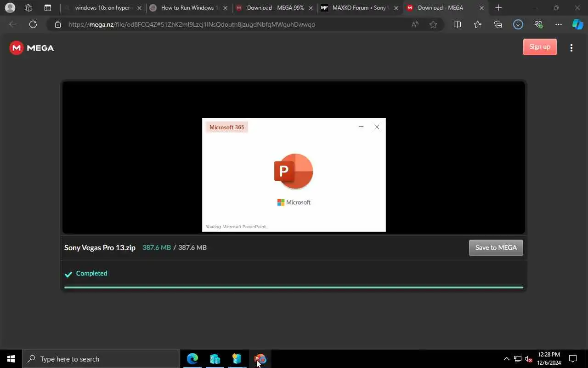Go back with the browser back arrow
The width and height of the screenshot is (588, 368).
[x=13, y=24]
